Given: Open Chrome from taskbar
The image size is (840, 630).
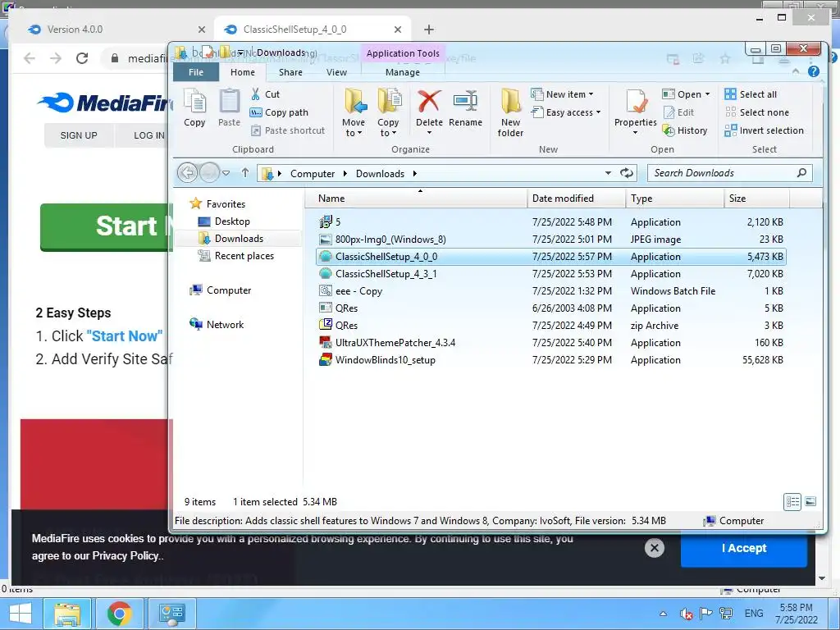Looking at the screenshot, I should coord(119,614).
